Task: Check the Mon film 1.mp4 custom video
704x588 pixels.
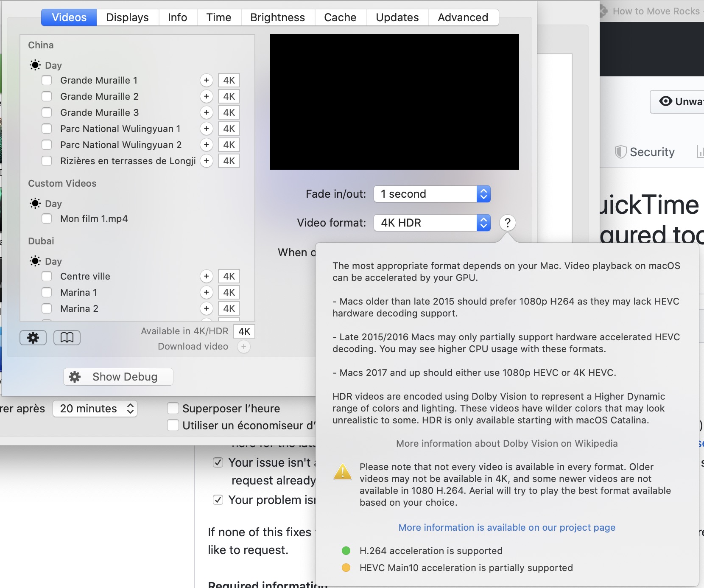Action: click(47, 218)
